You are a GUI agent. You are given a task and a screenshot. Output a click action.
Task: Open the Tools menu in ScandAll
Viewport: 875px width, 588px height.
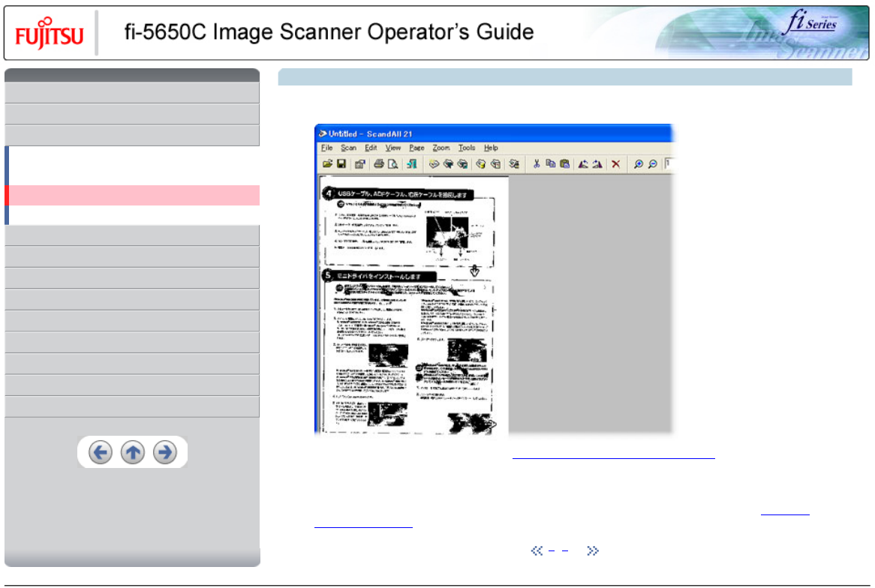[x=467, y=148]
